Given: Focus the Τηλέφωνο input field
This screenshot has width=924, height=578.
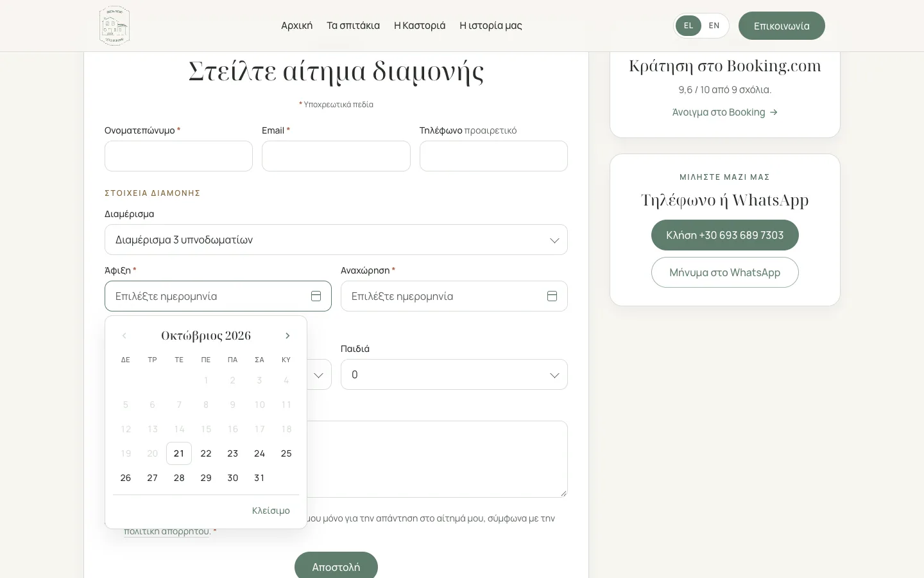Looking at the screenshot, I should point(493,156).
